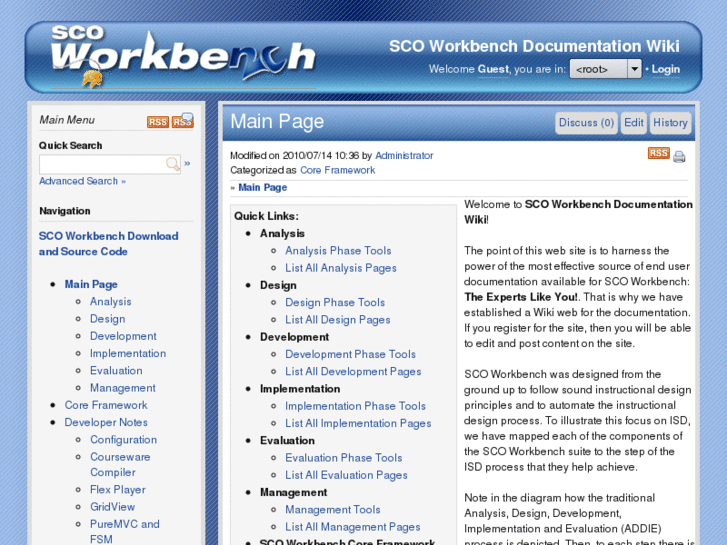Select Development in sidebar navigation

pyautogui.click(x=123, y=336)
